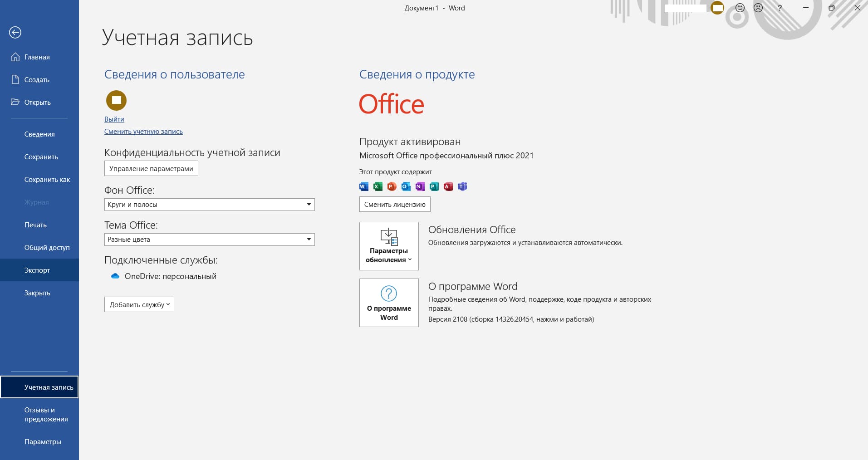Choose Сохранить in the sidebar

pyautogui.click(x=39, y=157)
